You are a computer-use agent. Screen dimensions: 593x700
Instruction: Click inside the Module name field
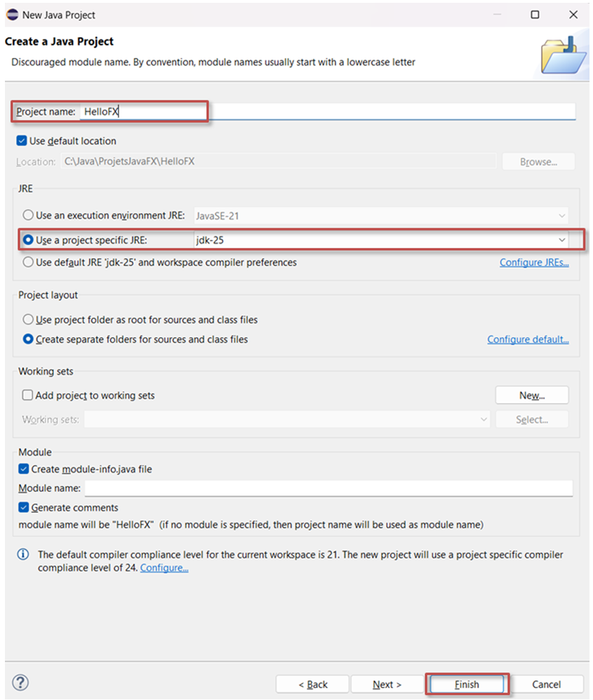(281, 488)
